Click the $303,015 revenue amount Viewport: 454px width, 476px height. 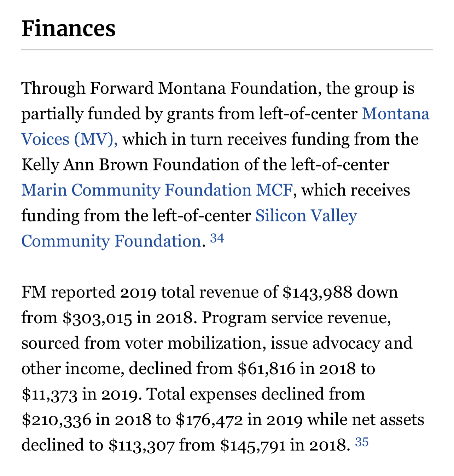(x=97, y=318)
